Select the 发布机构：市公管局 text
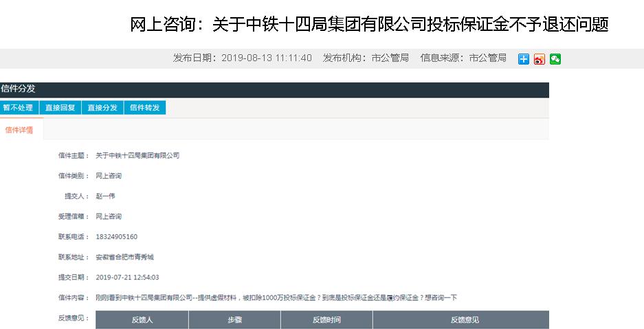The image size is (644, 329). [366, 58]
